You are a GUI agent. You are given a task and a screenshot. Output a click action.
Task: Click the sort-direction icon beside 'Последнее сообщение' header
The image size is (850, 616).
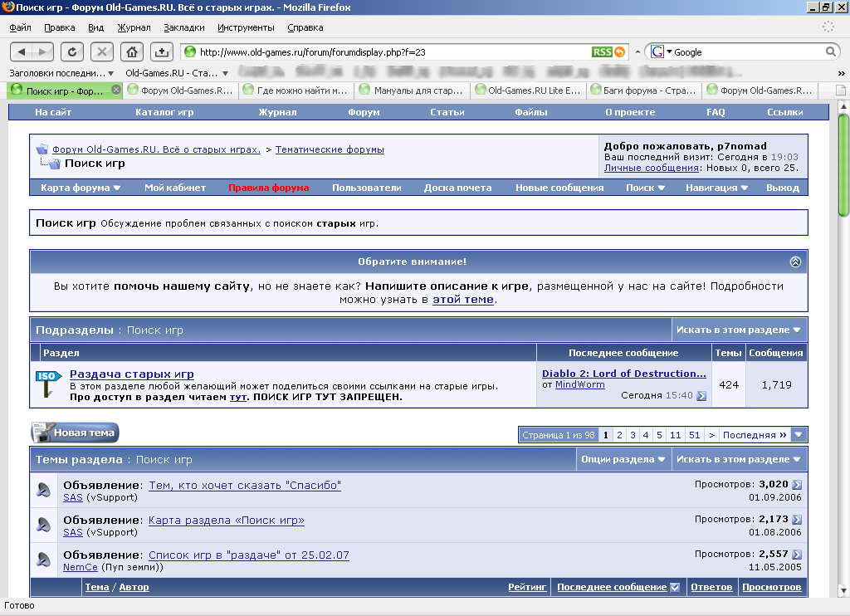(675, 587)
